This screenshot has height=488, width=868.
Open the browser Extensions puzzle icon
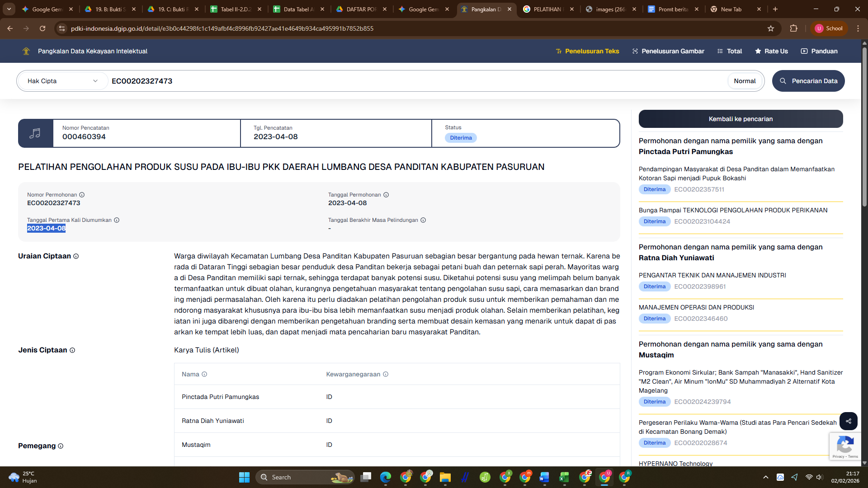pos(793,28)
